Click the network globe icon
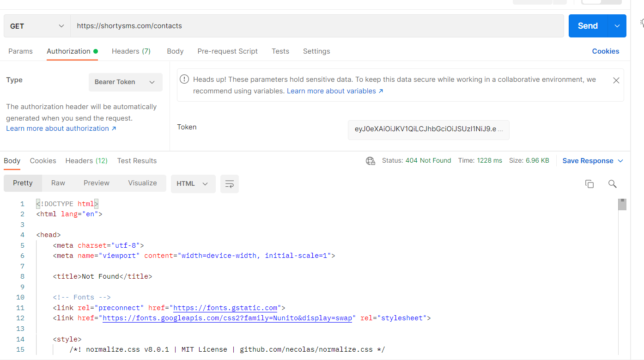Viewport: 644px width, 360px height. (370, 161)
